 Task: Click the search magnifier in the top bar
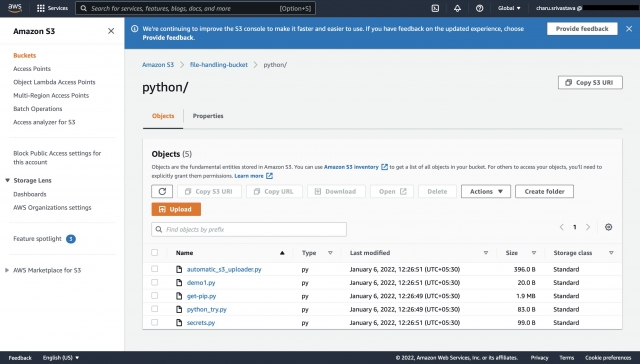(x=83, y=8)
